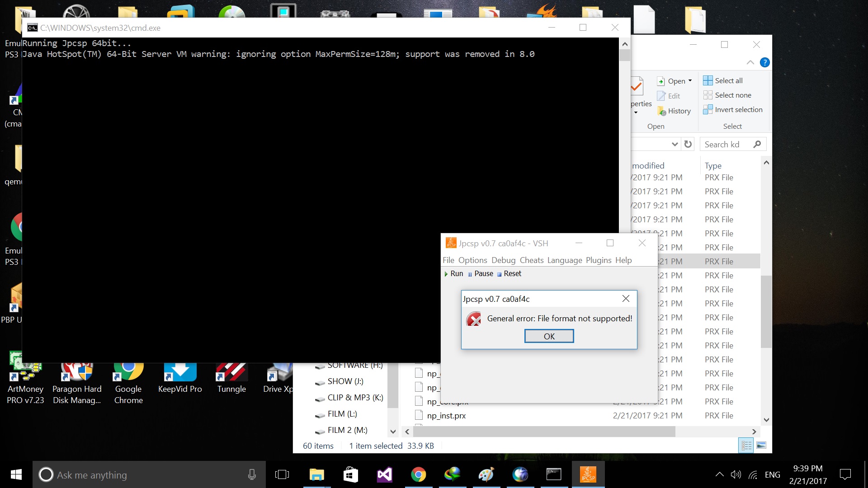Click the Reset button in Jpcsp
Viewport: 868px width, 488px height.
(x=509, y=274)
